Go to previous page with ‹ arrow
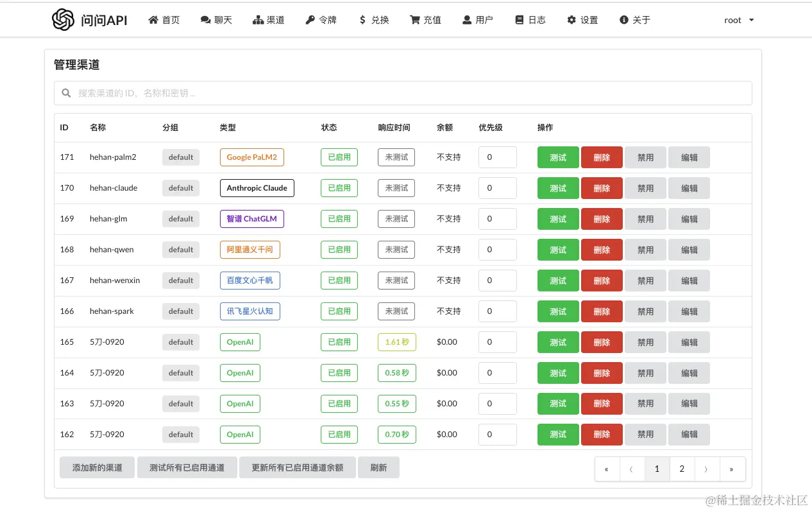The height and width of the screenshot is (511, 812). (632, 469)
